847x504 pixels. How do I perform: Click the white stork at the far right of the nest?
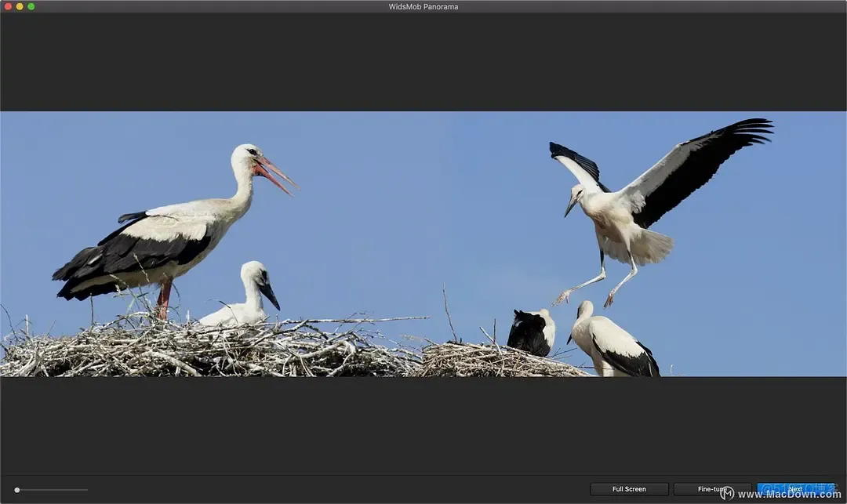[613, 341]
